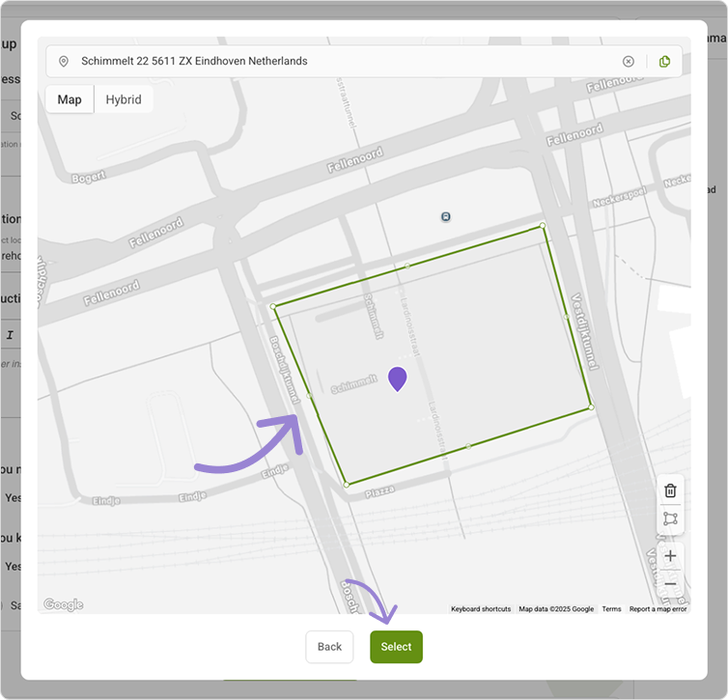Click the polygon's bottom-left corner vertex
The width and height of the screenshot is (728, 700).
click(347, 485)
